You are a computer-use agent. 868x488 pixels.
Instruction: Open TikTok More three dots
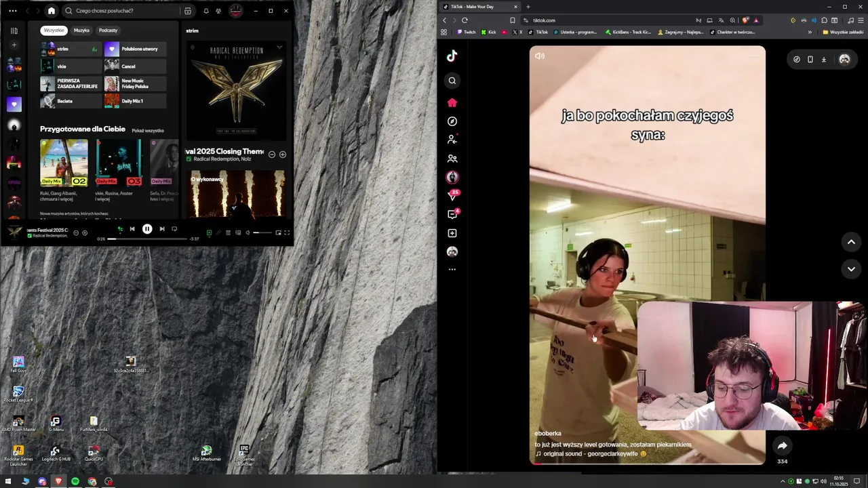452,270
